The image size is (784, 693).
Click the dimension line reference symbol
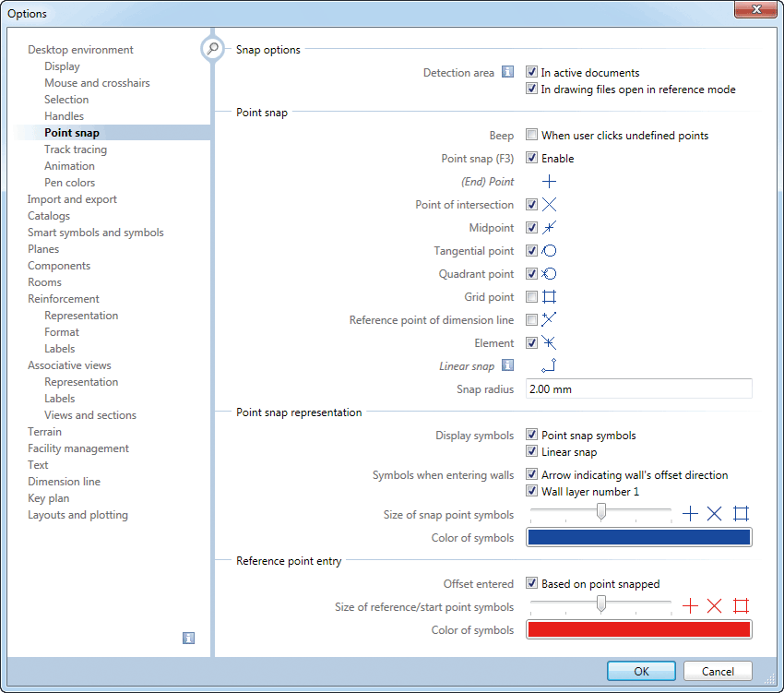pyautogui.click(x=549, y=319)
